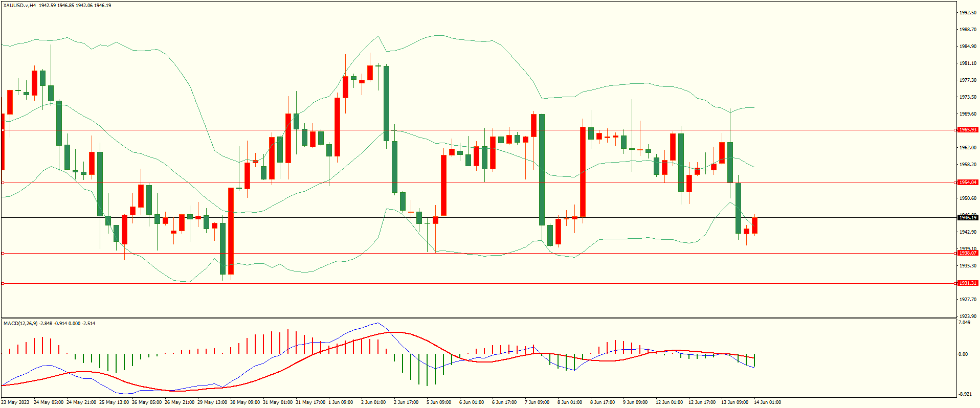Click the XAUUSD.v,H4 chart title text
Image resolution: width=980 pixels, height=408 pixels.
click(19, 6)
